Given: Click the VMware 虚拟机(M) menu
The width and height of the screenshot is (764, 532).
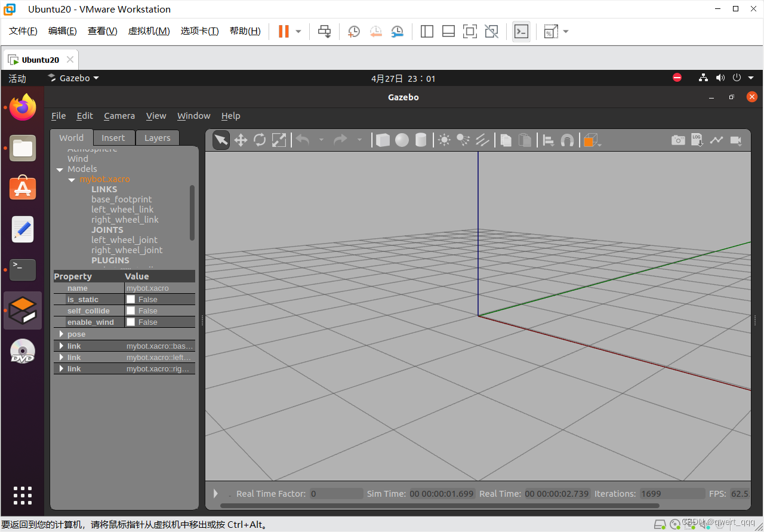Looking at the screenshot, I should [149, 31].
